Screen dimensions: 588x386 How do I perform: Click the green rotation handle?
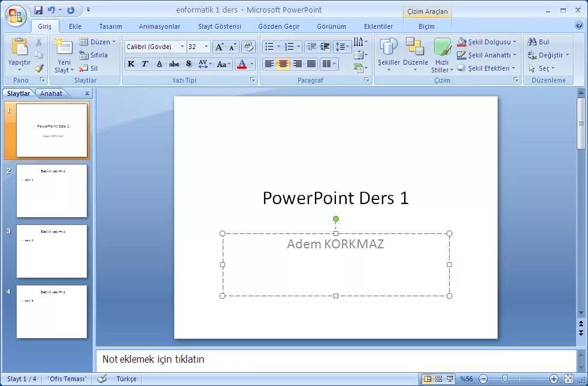(x=336, y=219)
